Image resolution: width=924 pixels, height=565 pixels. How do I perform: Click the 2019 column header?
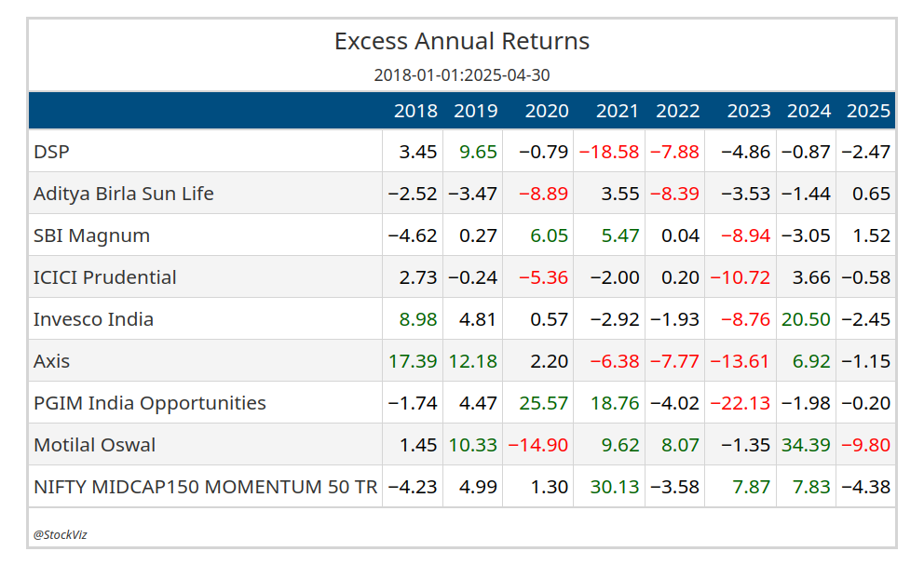[x=476, y=111]
